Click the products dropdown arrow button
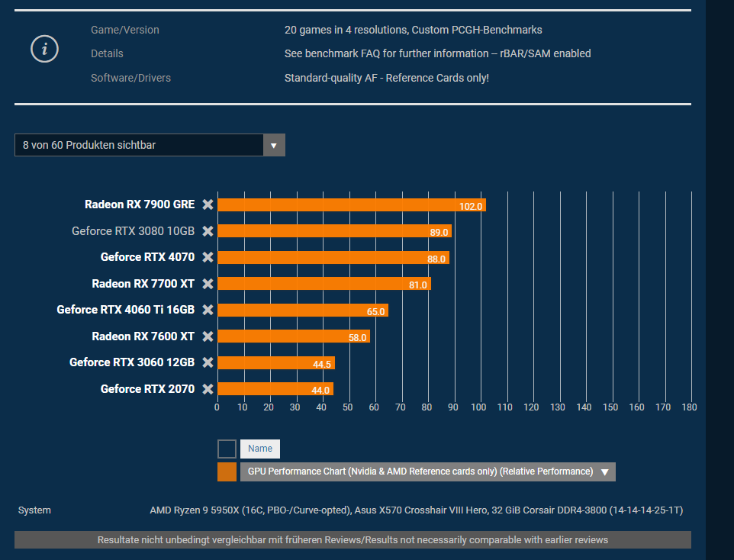Screen dimensions: 734x560 (x=274, y=145)
